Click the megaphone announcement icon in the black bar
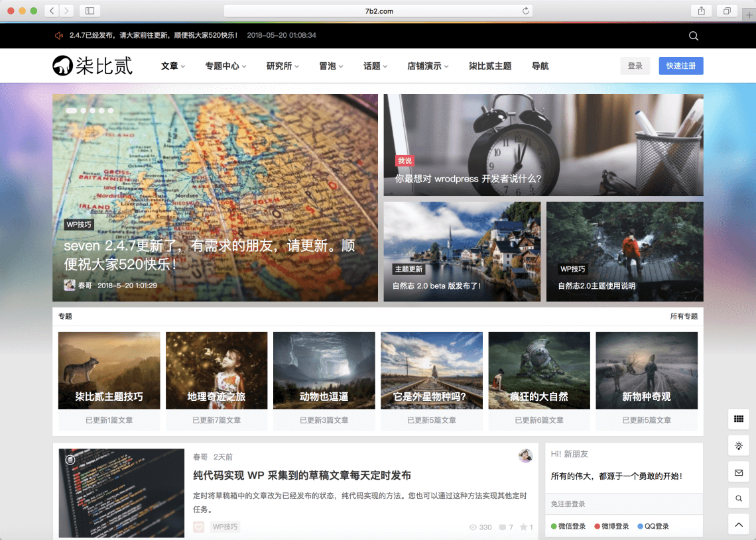 click(60, 35)
